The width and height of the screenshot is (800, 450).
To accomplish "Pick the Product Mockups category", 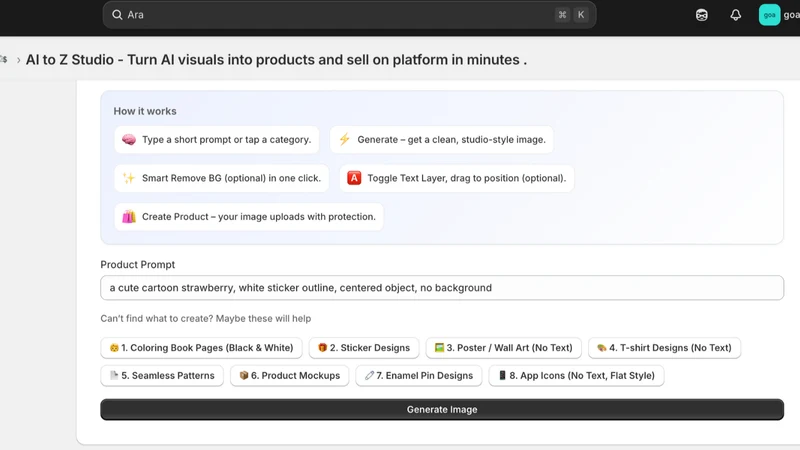I will pos(290,376).
